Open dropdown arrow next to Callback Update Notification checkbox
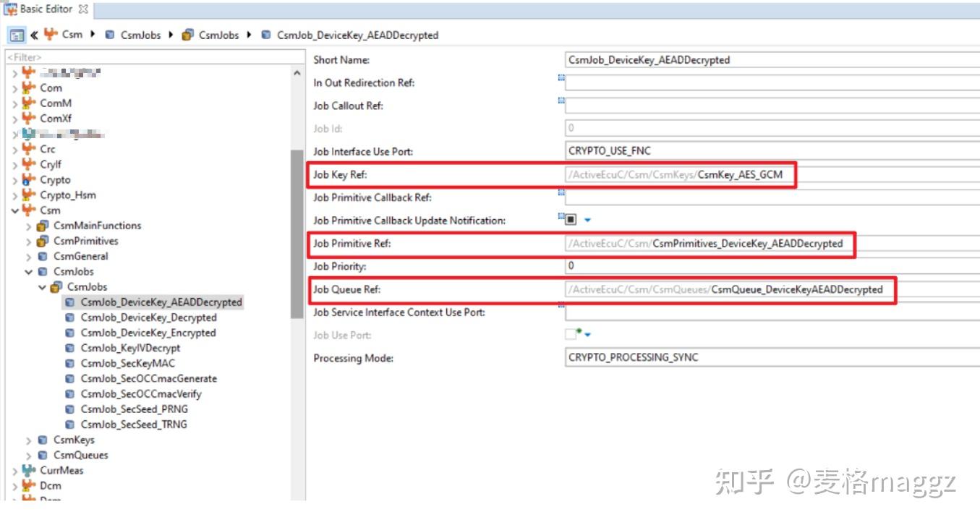Image resolution: width=980 pixels, height=525 pixels. click(587, 220)
